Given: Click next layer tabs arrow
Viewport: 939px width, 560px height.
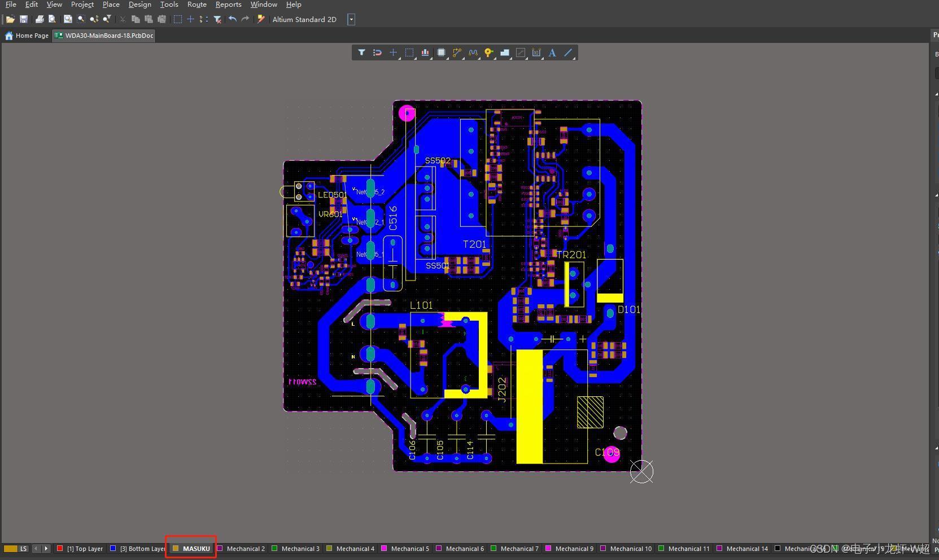Looking at the screenshot, I should point(46,548).
